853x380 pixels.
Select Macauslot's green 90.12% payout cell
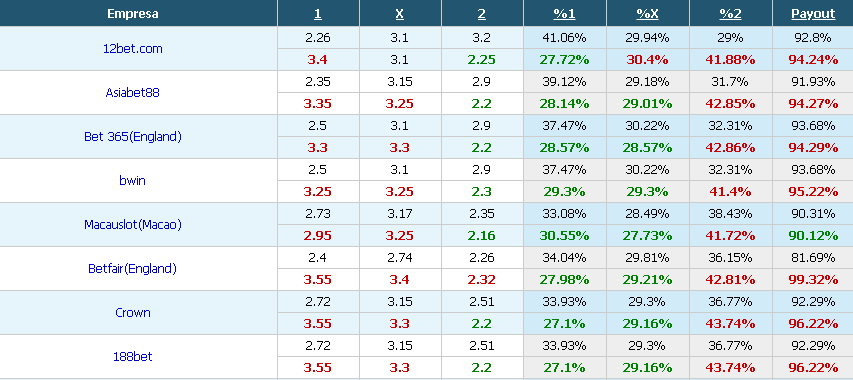pyautogui.click(x=813, y=235)
